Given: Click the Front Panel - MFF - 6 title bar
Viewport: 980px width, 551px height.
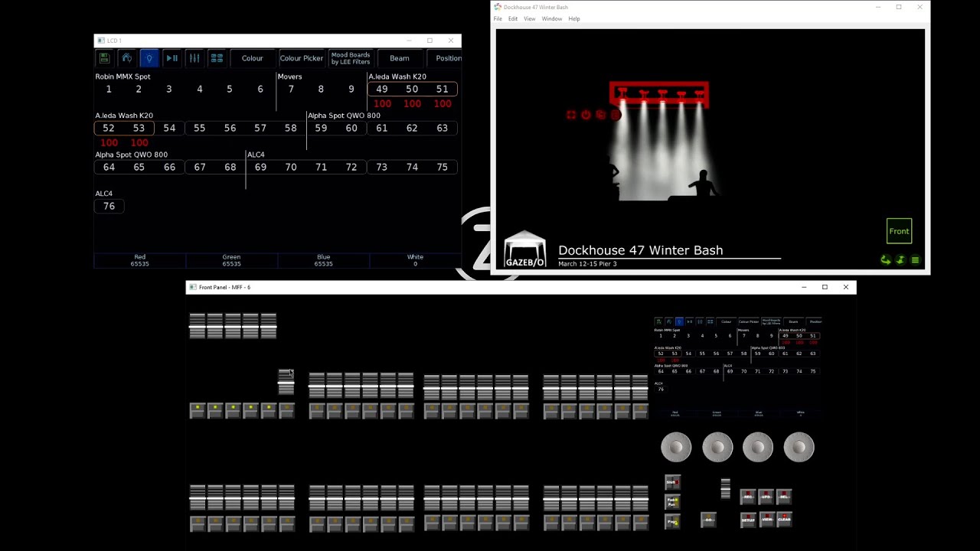Looking at the screenshot, I should pyautogui.click(x=521, y=287).
